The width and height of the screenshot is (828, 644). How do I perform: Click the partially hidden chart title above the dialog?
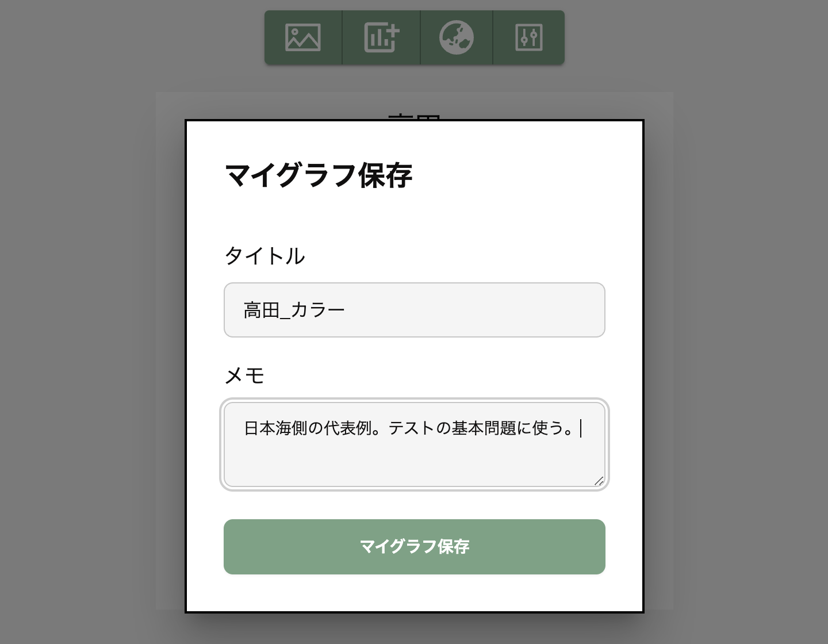click(x=414, y=116)
